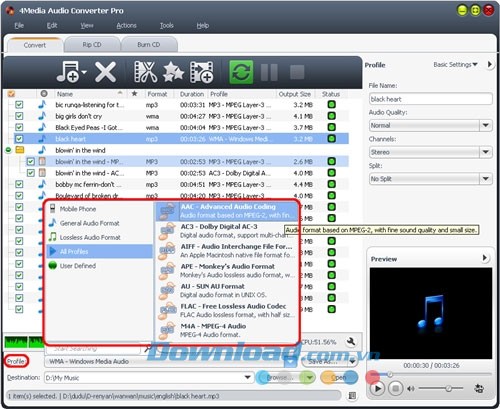Viewport: 500px width, 409px height.
Task: Click the search magnifier icon in profile popup
Action: pos(147,349)
